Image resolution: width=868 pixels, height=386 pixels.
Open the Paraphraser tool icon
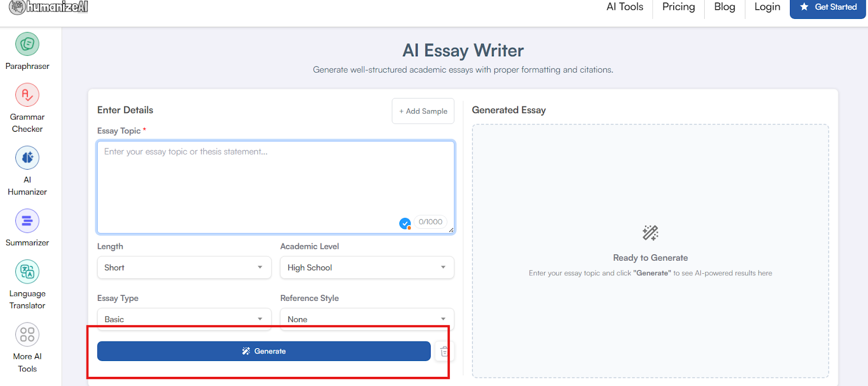pos(27,44)
